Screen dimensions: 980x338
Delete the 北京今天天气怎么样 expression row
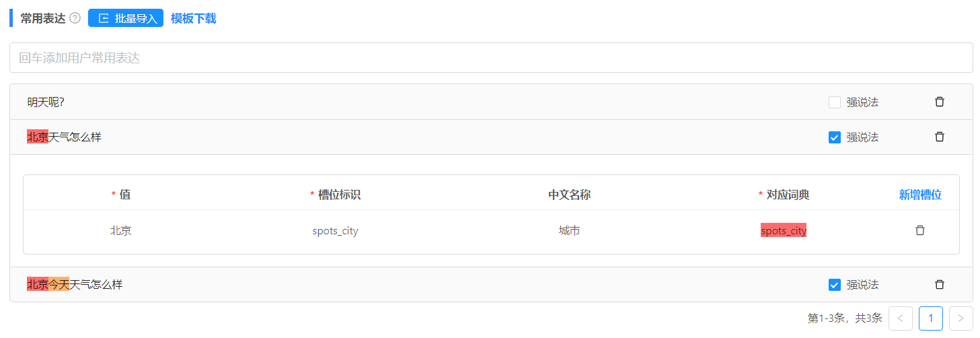pyautogui.click(x=940, y=285)
